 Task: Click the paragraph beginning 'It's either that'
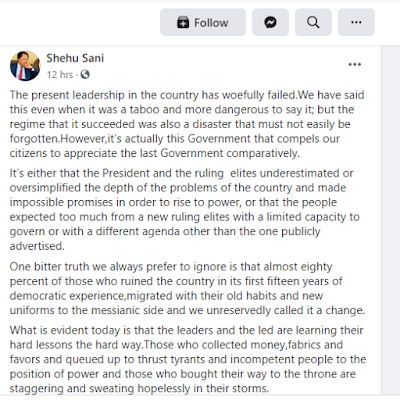coord(184,209)
